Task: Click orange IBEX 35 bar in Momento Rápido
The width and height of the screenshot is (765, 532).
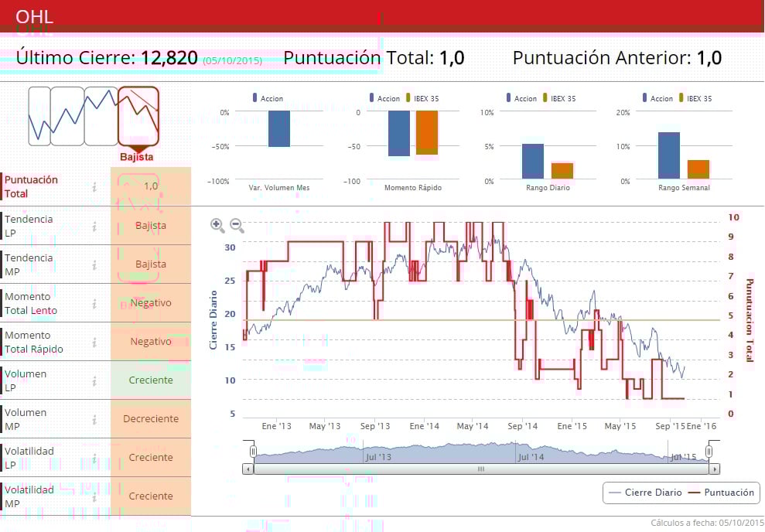Action: [x=427, y=133]
